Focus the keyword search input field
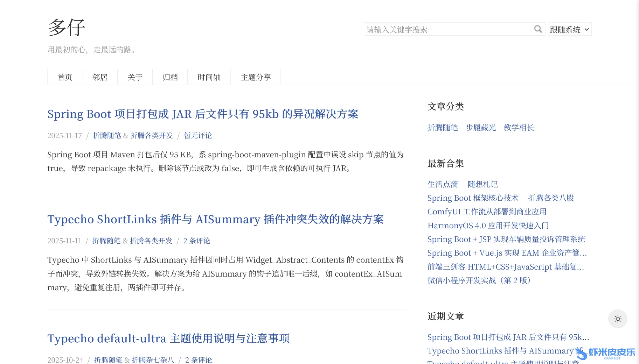This screenshot has width=639, height=364. coord(448,30)
